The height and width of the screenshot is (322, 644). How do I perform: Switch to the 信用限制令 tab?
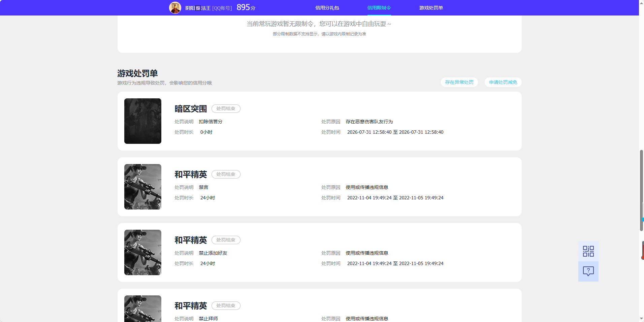pyautogui.click(x=379, y=8)
